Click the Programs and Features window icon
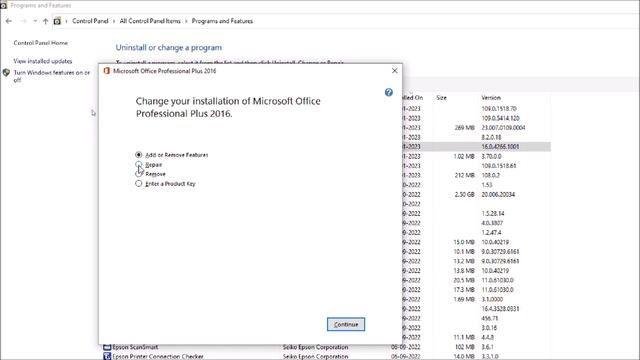This screenshot has width=640, height=360. pos(4,5)
